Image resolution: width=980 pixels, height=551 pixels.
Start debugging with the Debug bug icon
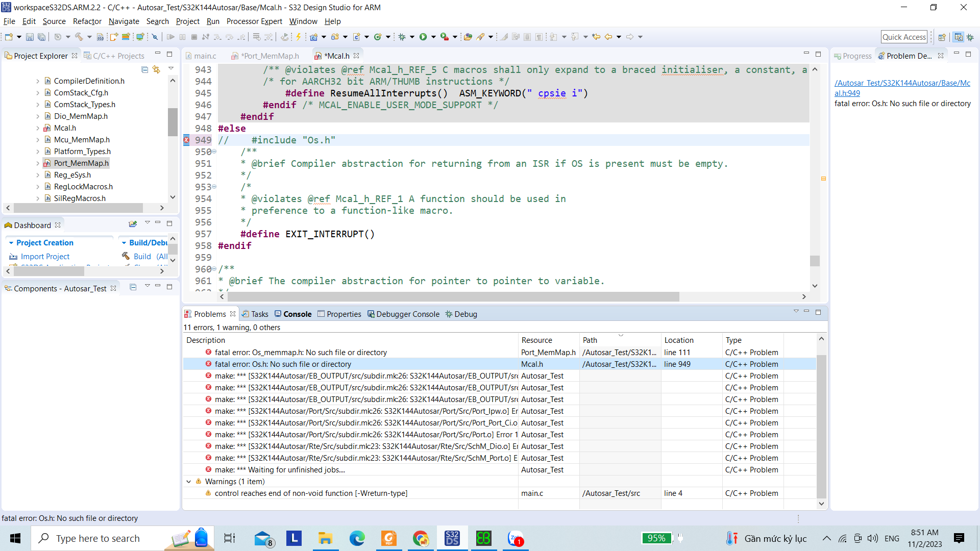pos(401,37)
